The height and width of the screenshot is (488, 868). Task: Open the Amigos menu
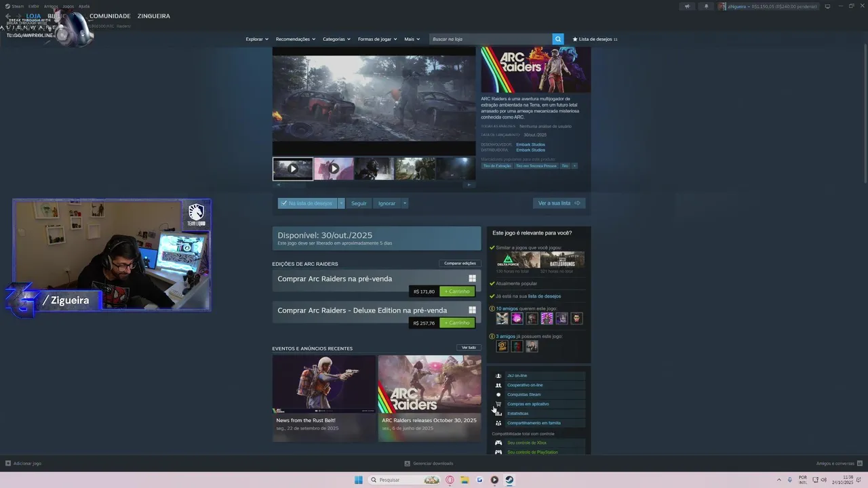51,6
